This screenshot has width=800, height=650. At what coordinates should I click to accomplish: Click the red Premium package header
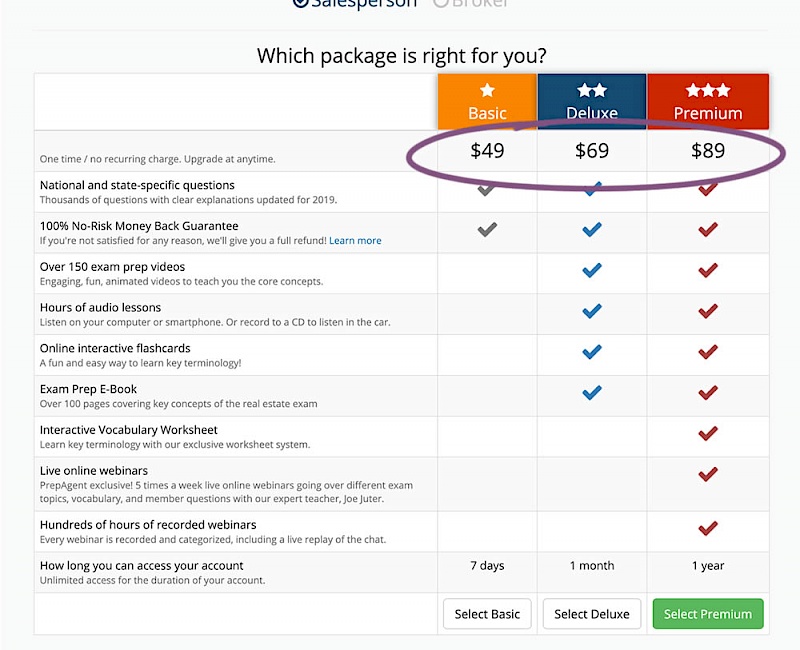click(708, 101)
